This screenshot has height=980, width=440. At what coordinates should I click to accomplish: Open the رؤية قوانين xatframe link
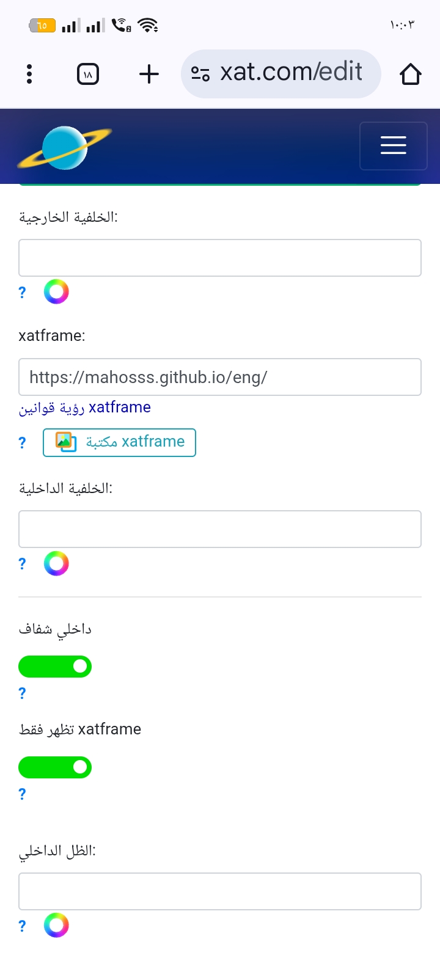pyautogui.click(x=85, y=408)
